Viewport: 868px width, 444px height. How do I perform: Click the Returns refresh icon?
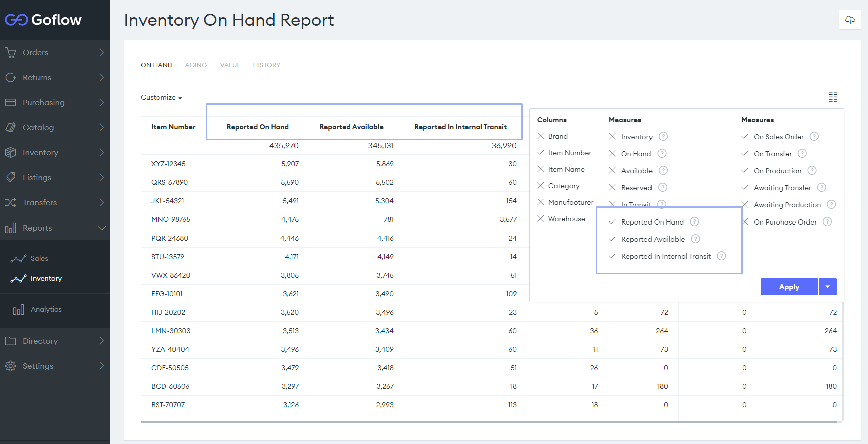click(x=11, y=77)
